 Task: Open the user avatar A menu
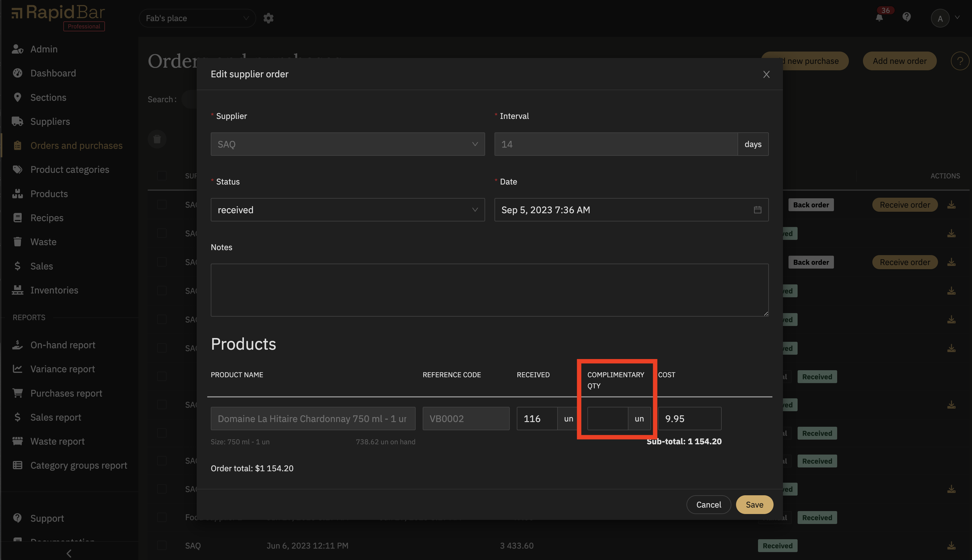tap(940, 18)
